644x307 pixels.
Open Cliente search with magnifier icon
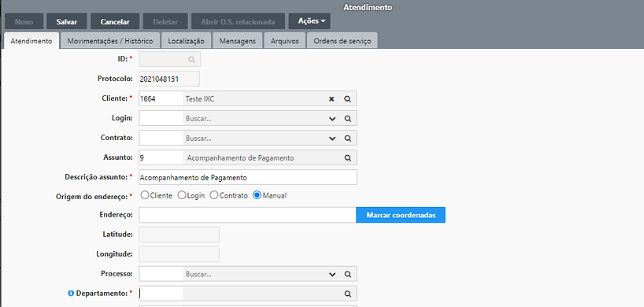click(x=347, y=99)
